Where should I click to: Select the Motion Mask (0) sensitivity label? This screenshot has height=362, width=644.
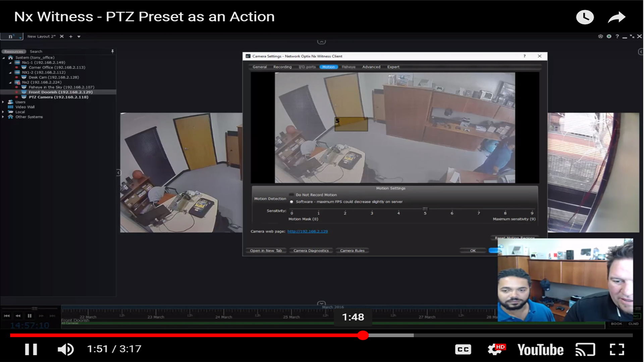pos(303,219)
